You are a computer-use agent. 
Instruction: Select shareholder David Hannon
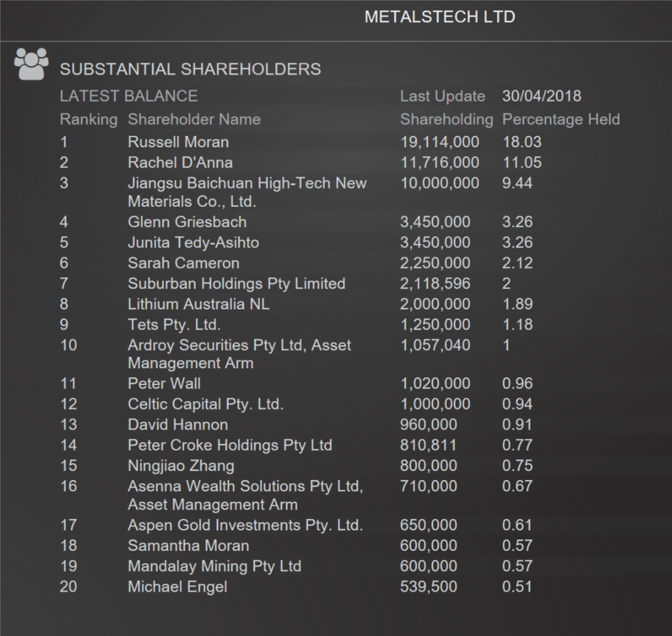[x=178, y=425]
